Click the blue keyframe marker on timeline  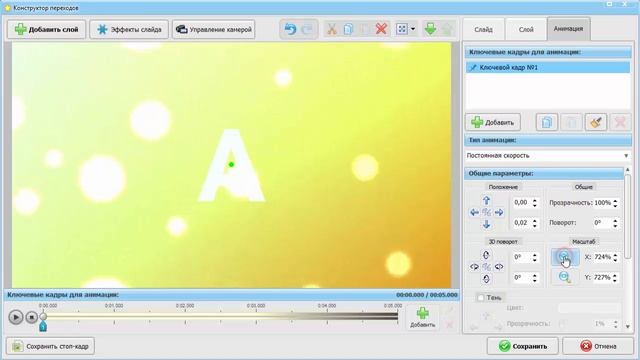(x=42, y=326)
